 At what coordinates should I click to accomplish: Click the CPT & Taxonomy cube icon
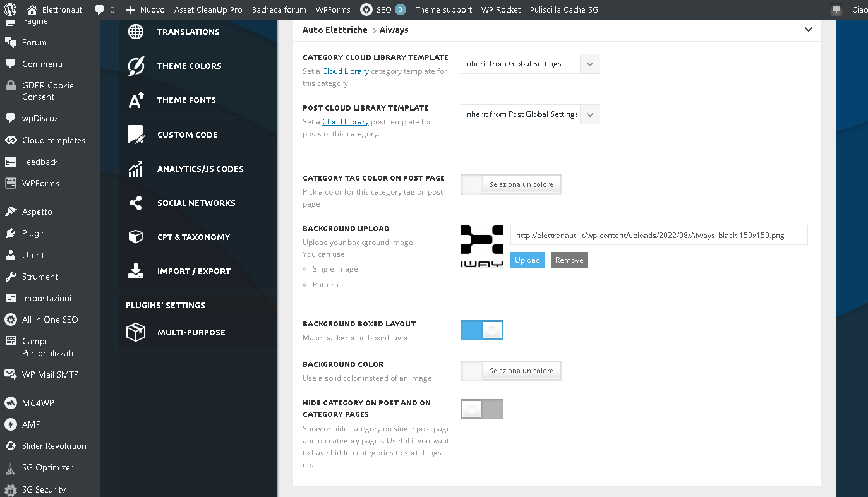pos(136,237)
